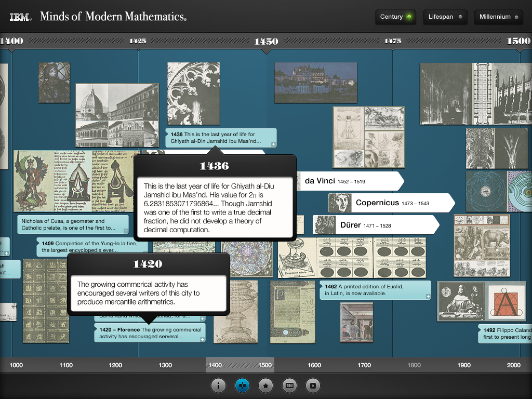Expand the 1420 Florence note plus icon
The image size is (532, 399).
[x=202, y=339]
